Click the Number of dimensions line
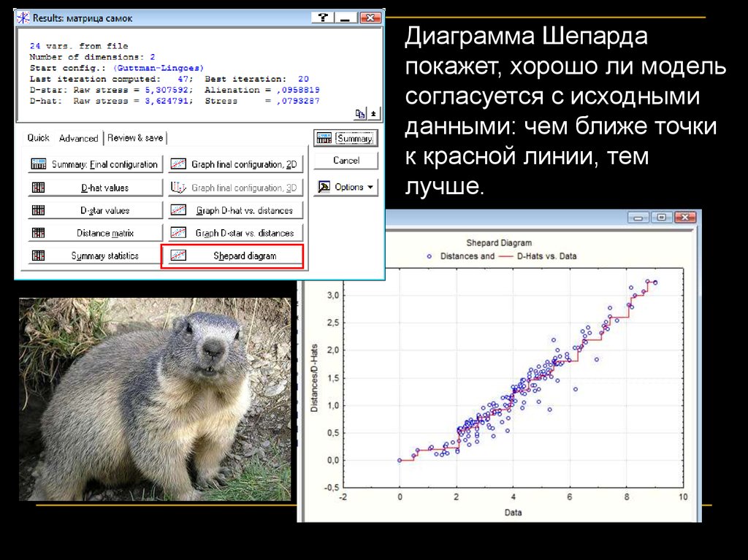748x560 pixels. pos(92,57)
